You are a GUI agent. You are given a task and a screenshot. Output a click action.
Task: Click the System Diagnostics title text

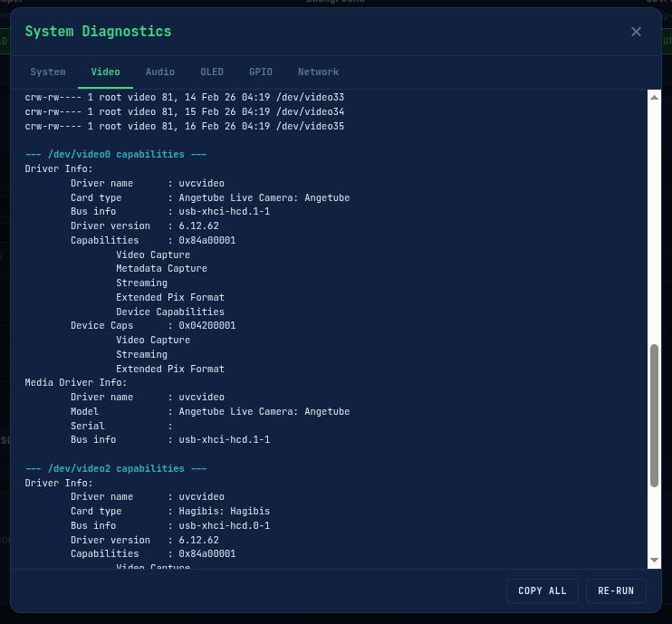98,32
